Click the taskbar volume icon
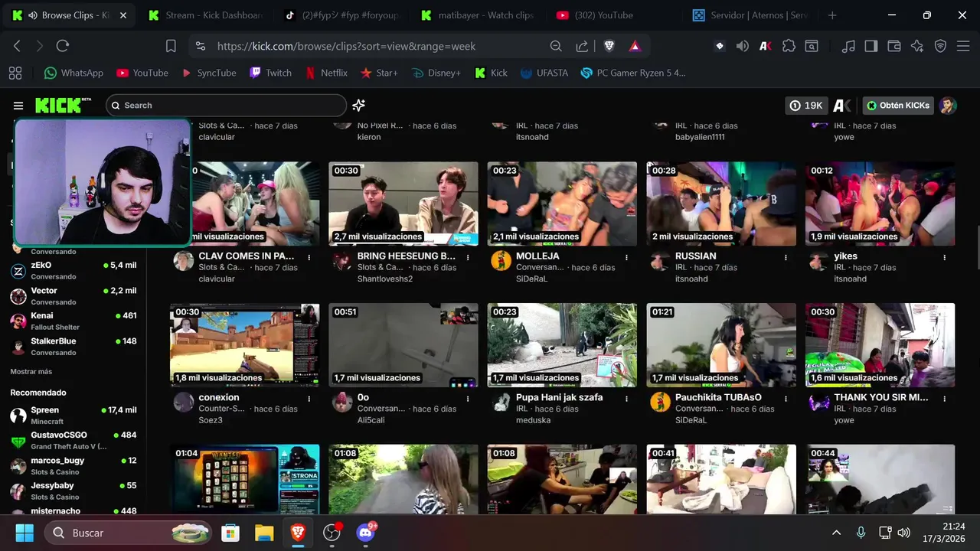This screenshot has height=551, width=980. 903,533
